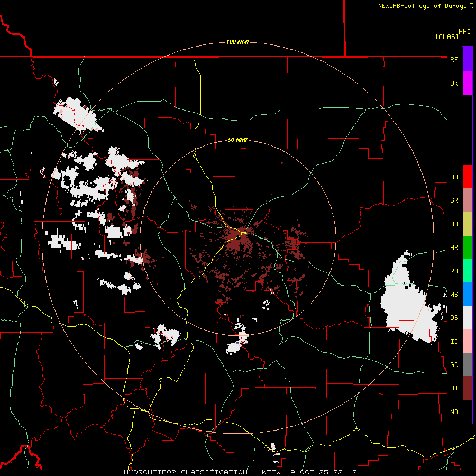Viewport: 476px width, 476px height.
Task: Click the BD legend label
Action: (454, 224)
